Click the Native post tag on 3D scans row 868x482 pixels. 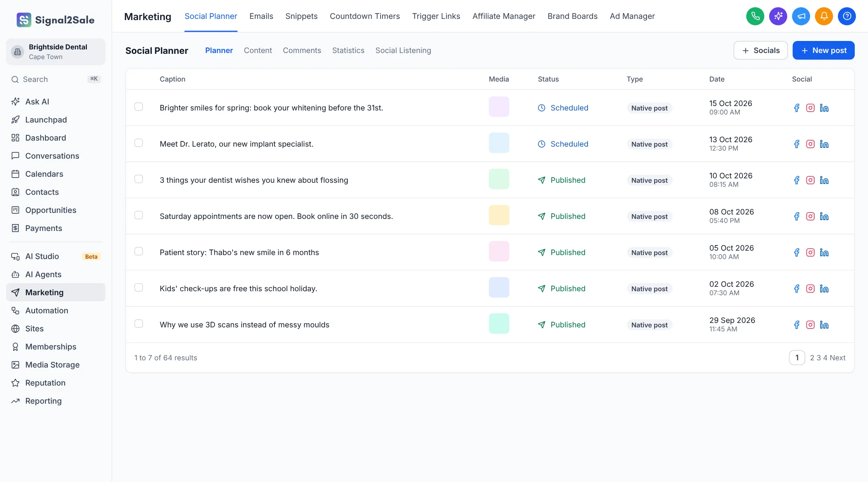(x=649, y=325)
